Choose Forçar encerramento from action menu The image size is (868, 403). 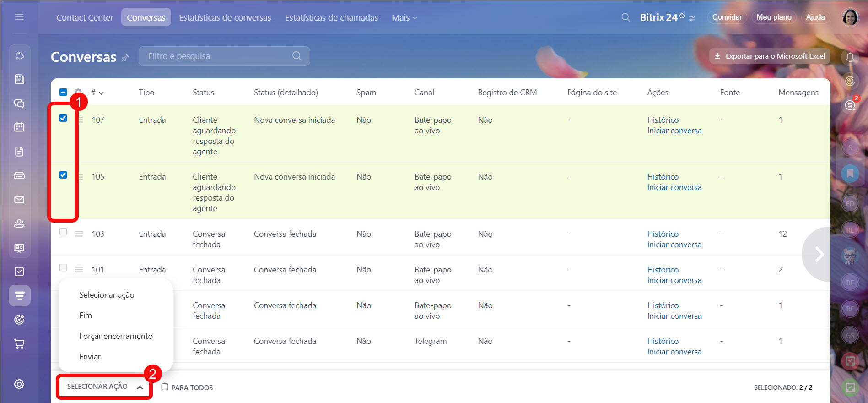point(115,336)
